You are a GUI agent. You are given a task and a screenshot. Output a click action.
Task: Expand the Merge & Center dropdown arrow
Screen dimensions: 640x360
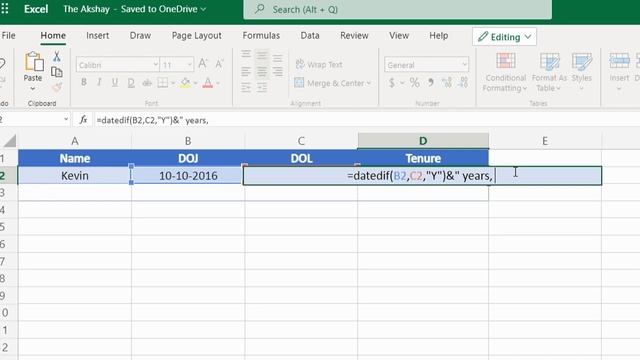pyautogui.click(x=369, y=83)
